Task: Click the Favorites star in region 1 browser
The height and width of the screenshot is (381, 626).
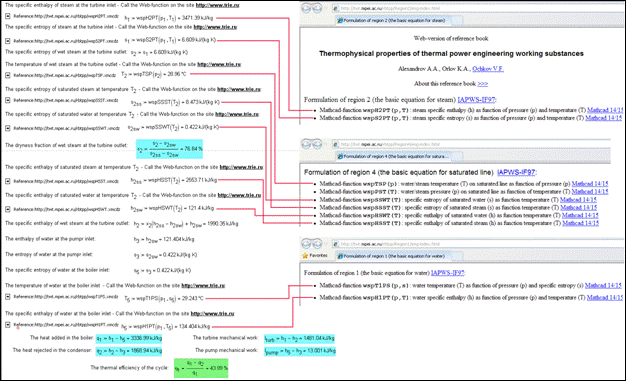Action: [305, 256]
